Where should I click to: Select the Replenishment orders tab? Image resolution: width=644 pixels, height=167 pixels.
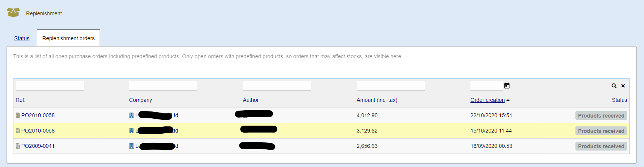pyautogui.click(x=69, y=38)
